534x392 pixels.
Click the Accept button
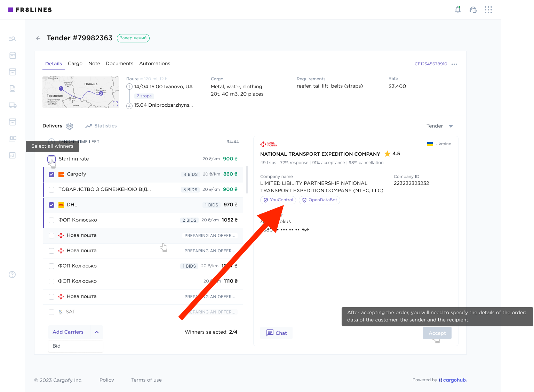point(437,333)
